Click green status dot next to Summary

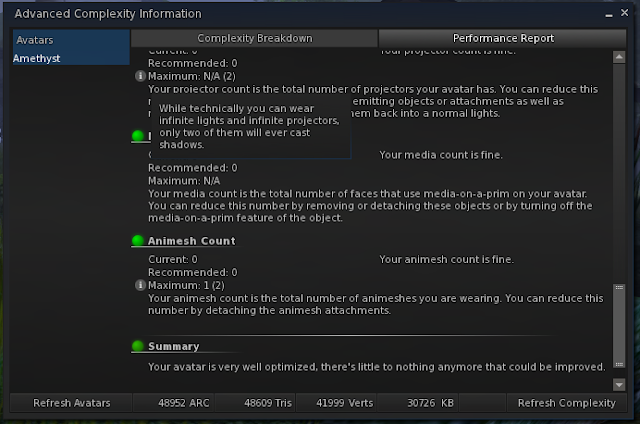(138, 346)
